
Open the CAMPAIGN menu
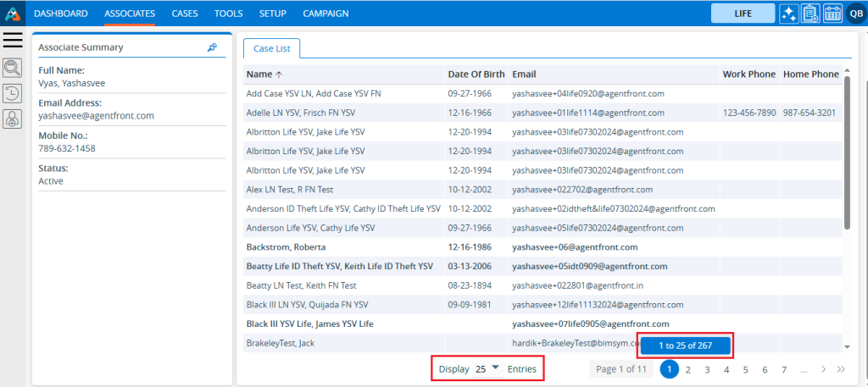click(x=325, y=14)
